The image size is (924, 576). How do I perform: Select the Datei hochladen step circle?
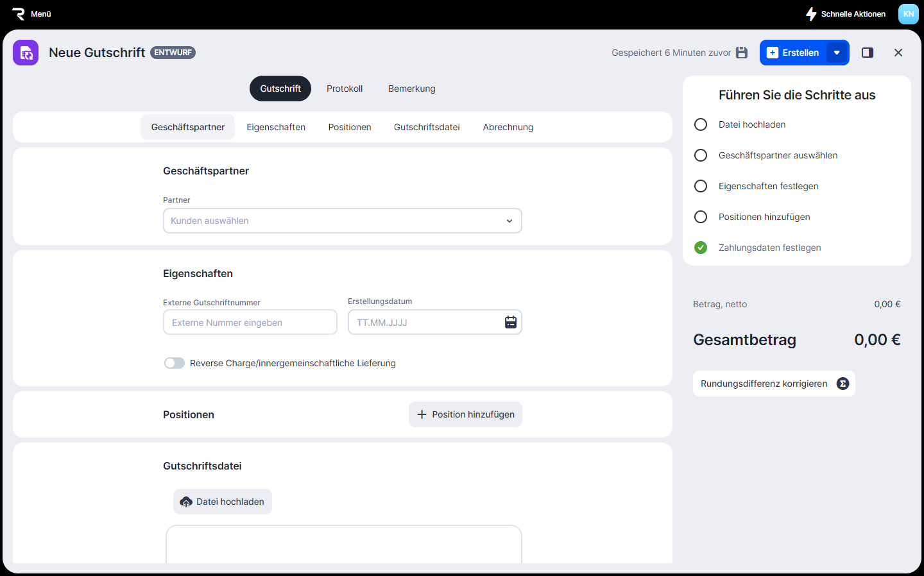pos(701,124)
